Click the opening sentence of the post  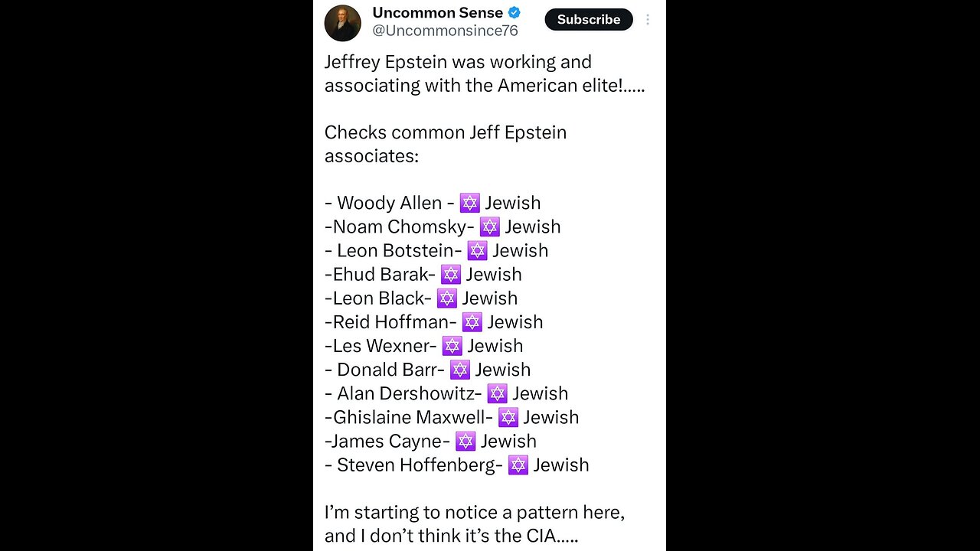[485, 73]
